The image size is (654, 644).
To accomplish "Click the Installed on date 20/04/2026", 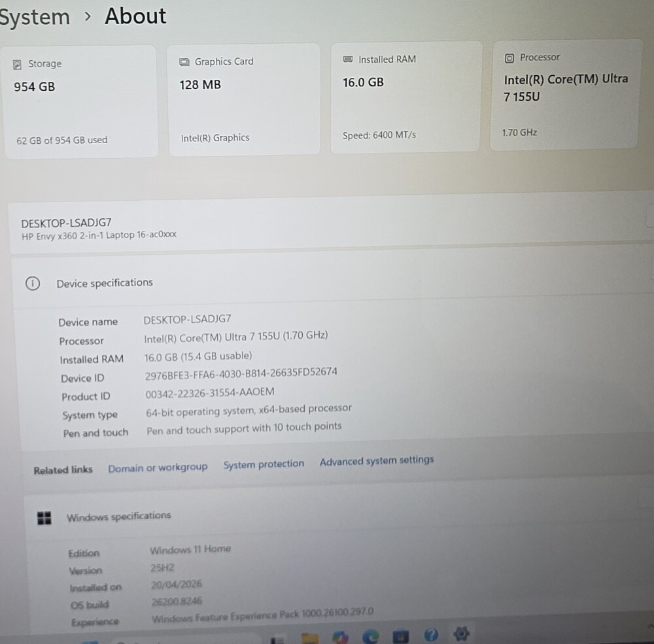I will (x=177, y=585).
